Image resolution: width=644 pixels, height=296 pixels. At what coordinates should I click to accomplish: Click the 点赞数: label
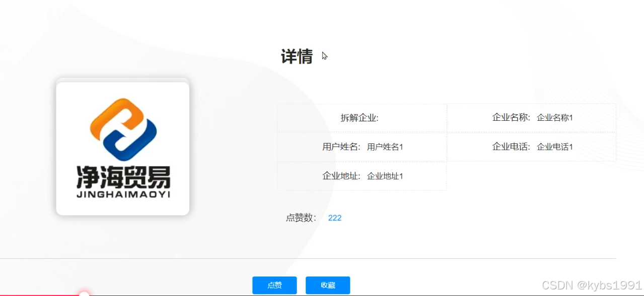301,218
